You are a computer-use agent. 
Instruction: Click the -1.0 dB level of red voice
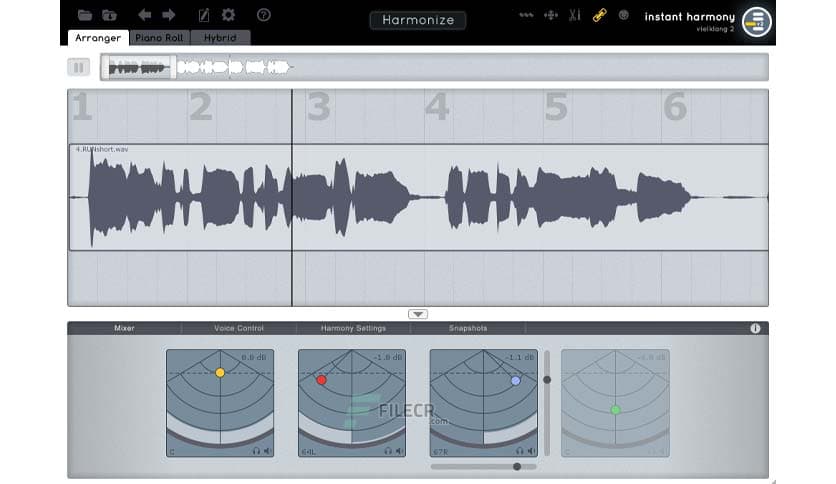(x=388, y=357)
